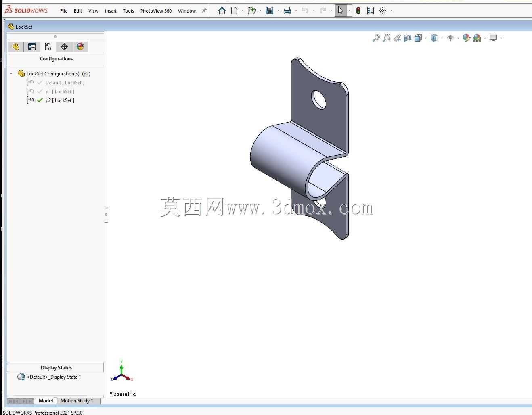Expand Hide/Show Items dropdown arrow

pyautogui.click(x=458, y=38)
